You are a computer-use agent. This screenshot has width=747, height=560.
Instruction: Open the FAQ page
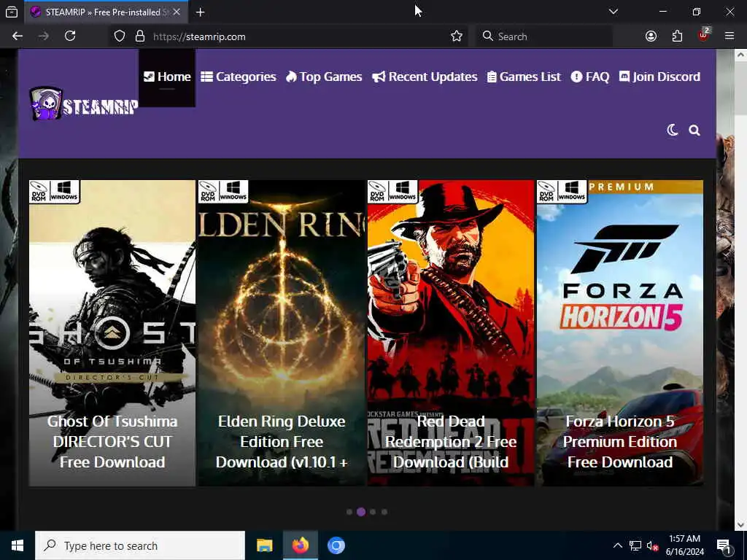[x=590, y=77]
